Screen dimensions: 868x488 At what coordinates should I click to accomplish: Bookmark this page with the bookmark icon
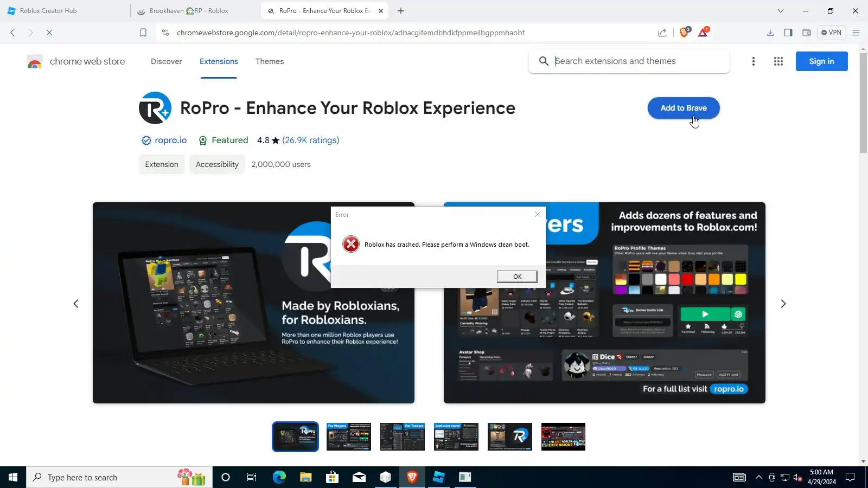click(x=143, y=33)
